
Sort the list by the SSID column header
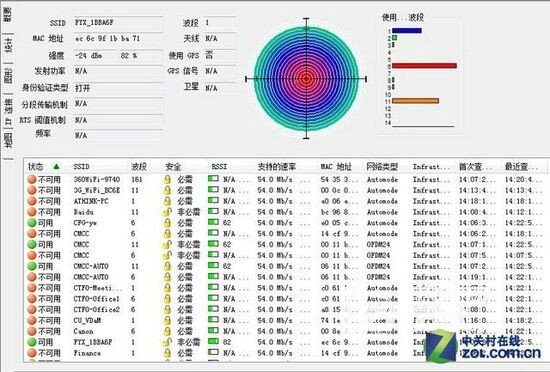pos(81,167)
